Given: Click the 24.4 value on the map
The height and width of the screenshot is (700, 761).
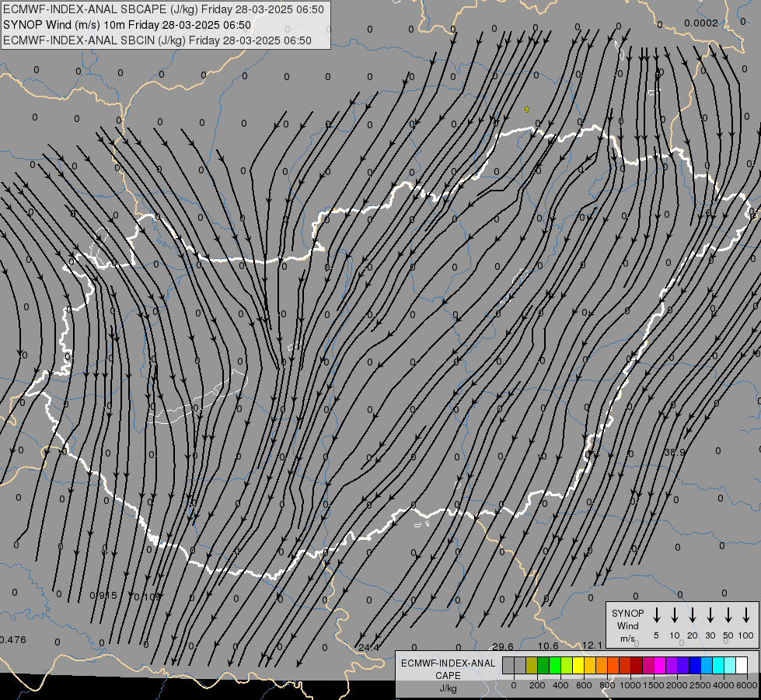Looking at the screenshot, I should point(369,647).
